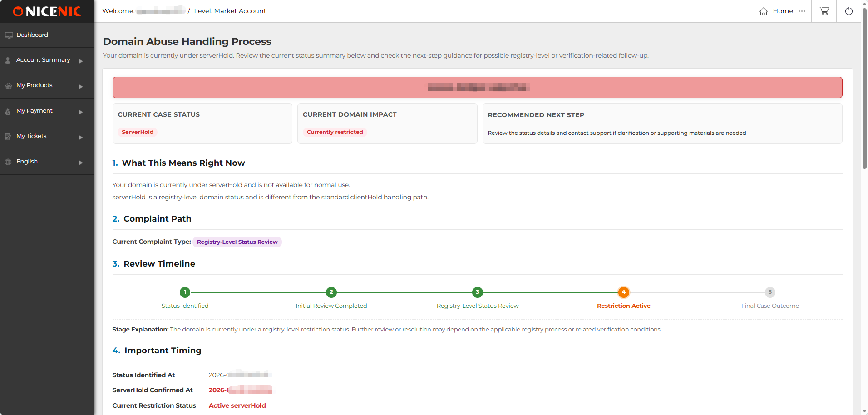This screenshot has height=415, width=868.
Task: Click the My Payment money bag icon
Action: coord(8,111)
